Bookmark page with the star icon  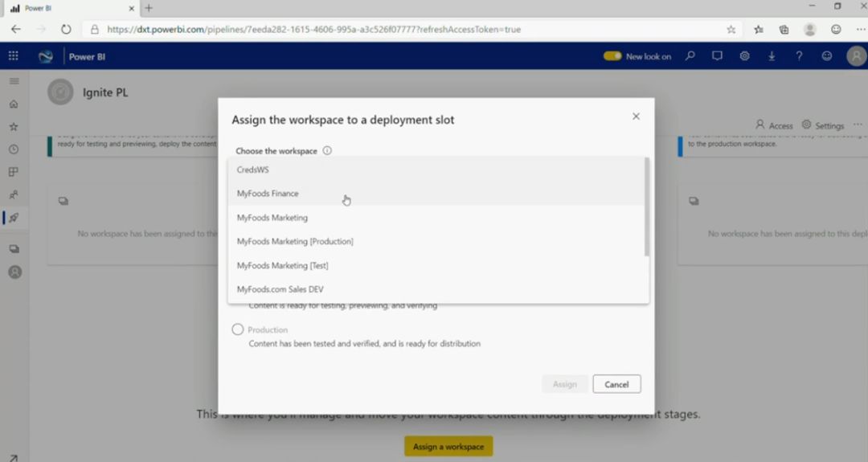click(x=731, y=29)
